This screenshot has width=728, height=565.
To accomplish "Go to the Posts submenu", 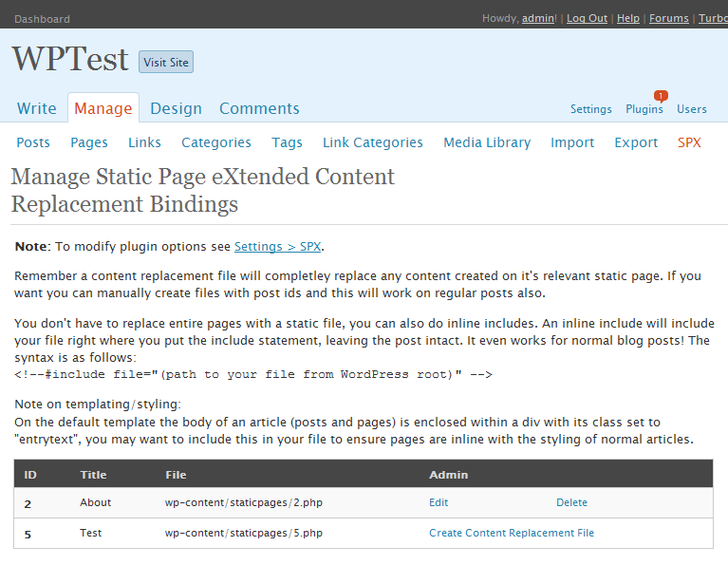I will (x=33, y=142).
